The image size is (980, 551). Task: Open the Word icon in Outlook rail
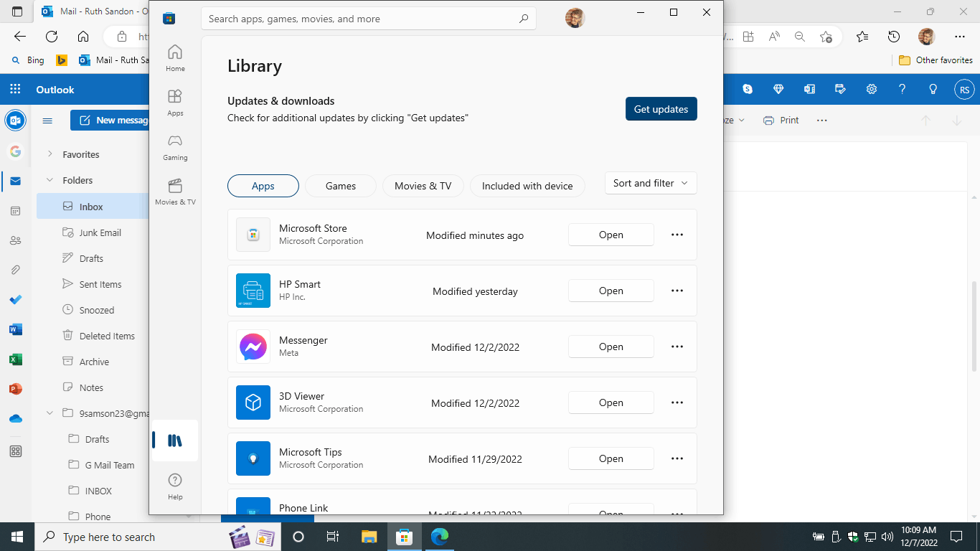[15, 330]
